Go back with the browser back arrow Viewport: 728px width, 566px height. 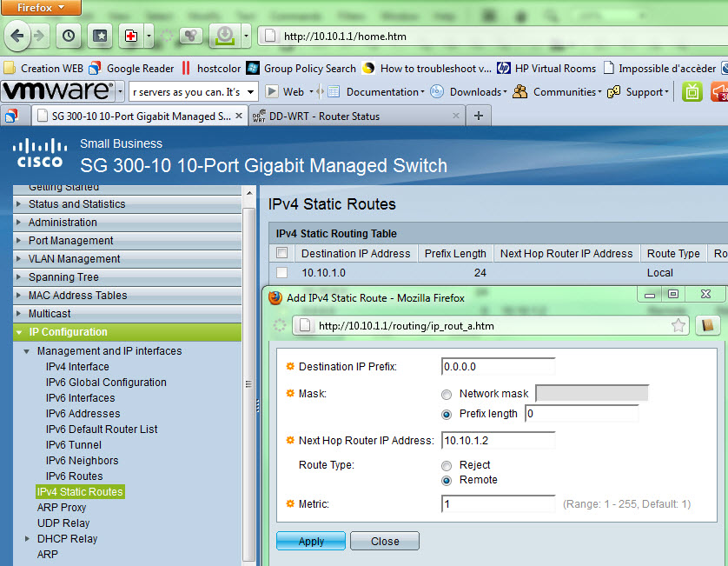17,36
